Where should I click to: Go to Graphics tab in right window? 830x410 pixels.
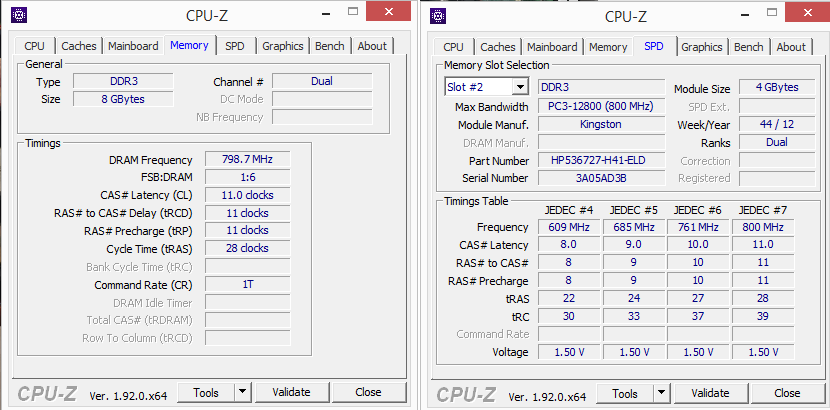702,47
